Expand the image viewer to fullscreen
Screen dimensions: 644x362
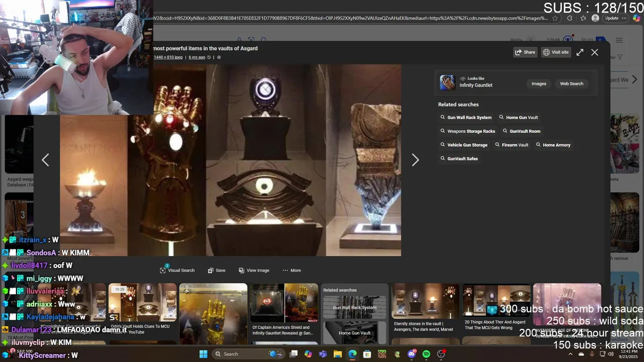[x=580, y=52]
